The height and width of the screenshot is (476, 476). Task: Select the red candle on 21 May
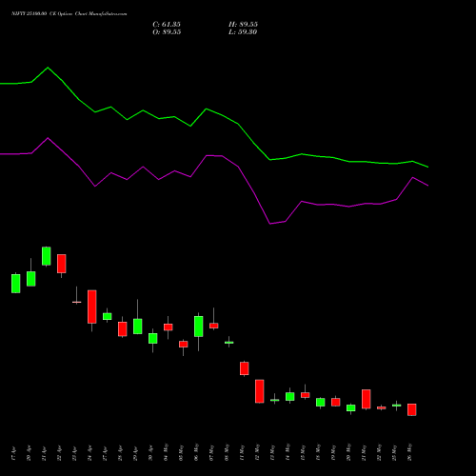click(367, 399)
